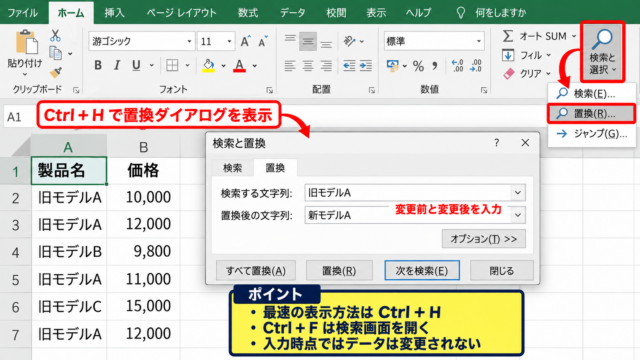Open replacement string (置換後の文字列) history dropdown
Viewport: 640px width, 360px height.
click(518, 215)
